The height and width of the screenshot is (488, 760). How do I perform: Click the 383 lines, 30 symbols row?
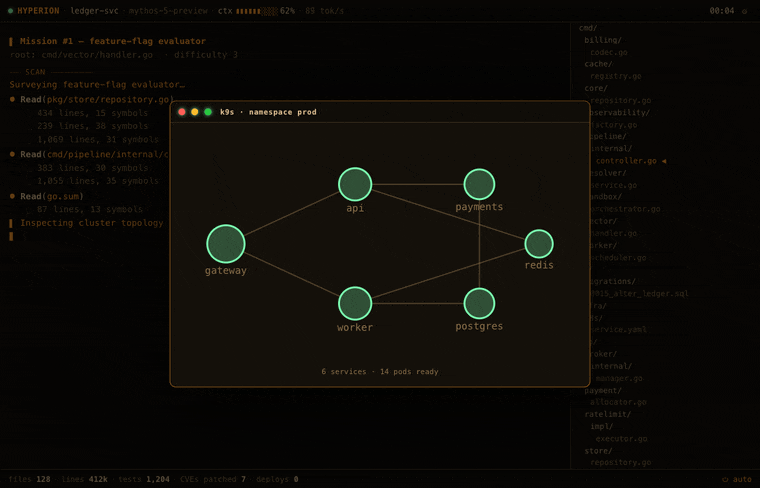click(92, 168)
